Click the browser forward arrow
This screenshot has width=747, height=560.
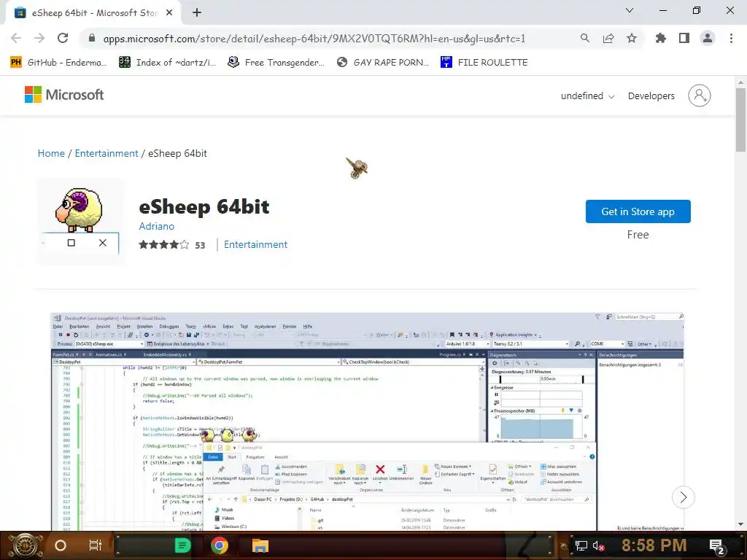pyautogui.click(x=39, y=38)
